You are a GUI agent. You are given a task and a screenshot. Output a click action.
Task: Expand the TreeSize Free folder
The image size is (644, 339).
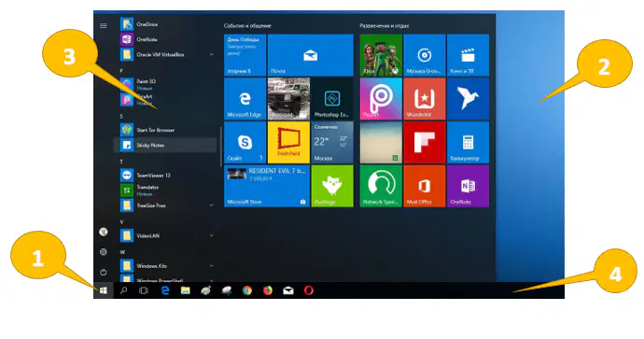211,205
